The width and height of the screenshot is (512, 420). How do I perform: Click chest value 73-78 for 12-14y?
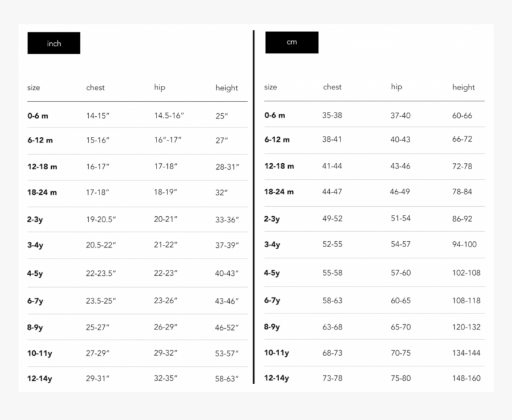click(332, 378)
